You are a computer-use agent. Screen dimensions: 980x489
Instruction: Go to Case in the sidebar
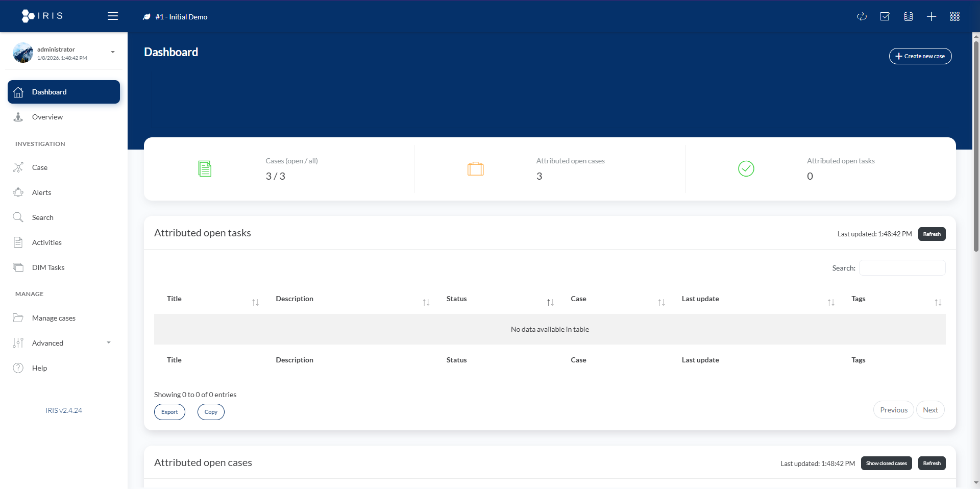[x=64, y=167]
